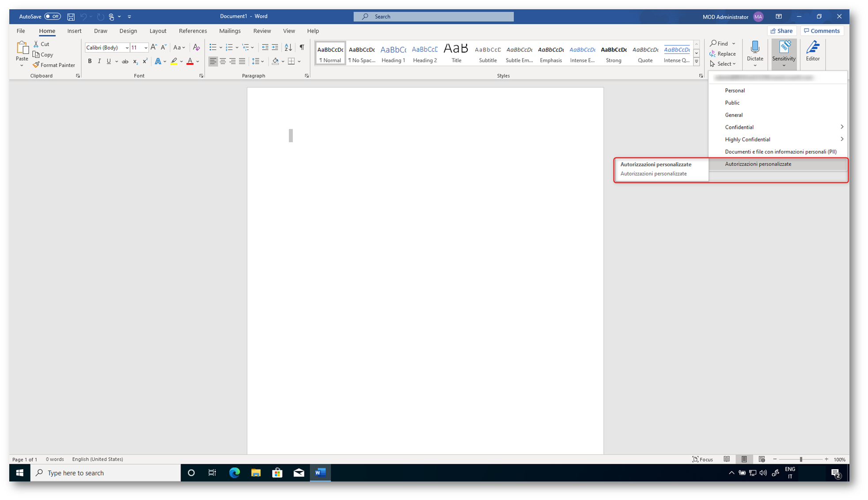Select the Autorizzazioni personalizzate sensitivity label
868x500 pixels.
pyautogui.click(x=758, y=164)
